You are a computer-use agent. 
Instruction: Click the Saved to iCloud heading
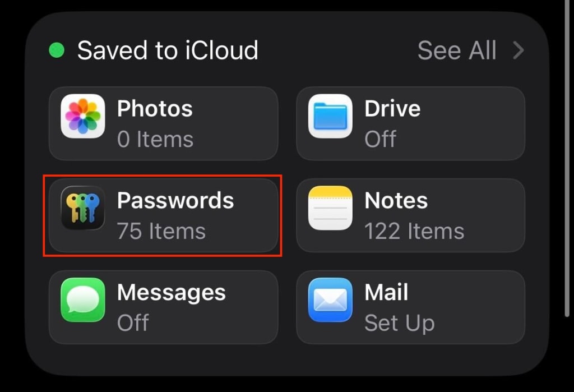[168, 50]
